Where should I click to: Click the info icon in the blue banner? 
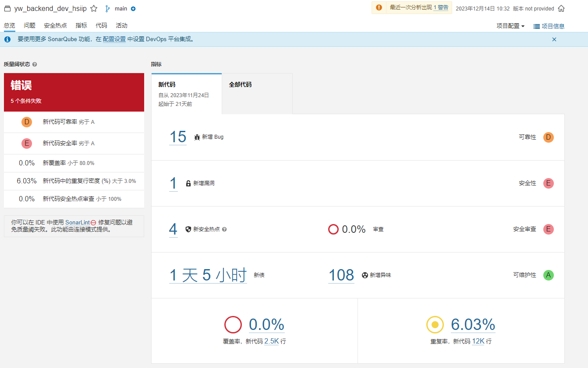pyautogui.click(x=7, y=39)
